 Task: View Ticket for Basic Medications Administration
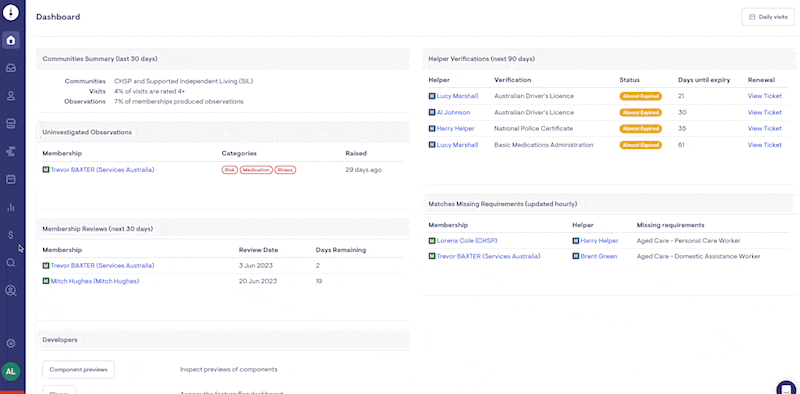(764, 145)
